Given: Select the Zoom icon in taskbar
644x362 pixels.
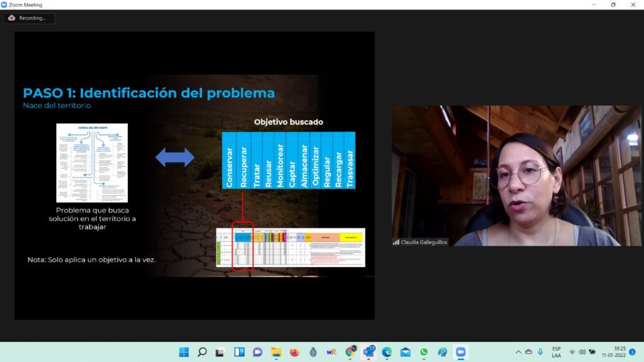Looking at the screenshot, I should 460,352.
